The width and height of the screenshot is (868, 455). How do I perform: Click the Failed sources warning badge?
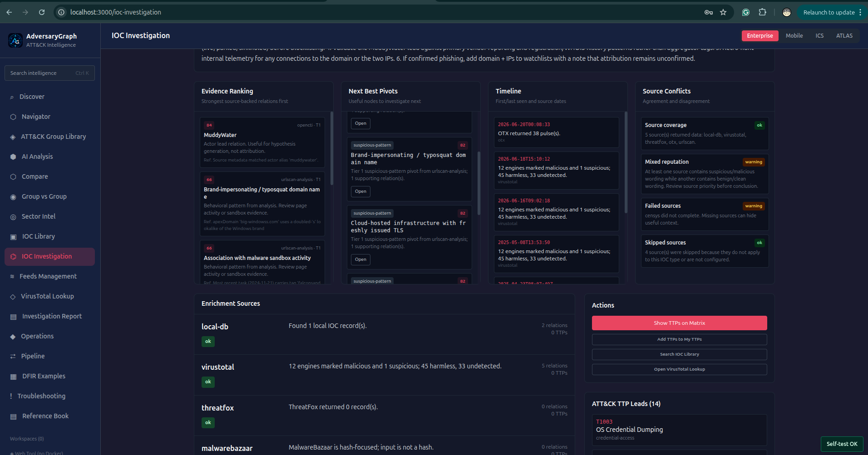pyautogui.click(x=754, y=206)
